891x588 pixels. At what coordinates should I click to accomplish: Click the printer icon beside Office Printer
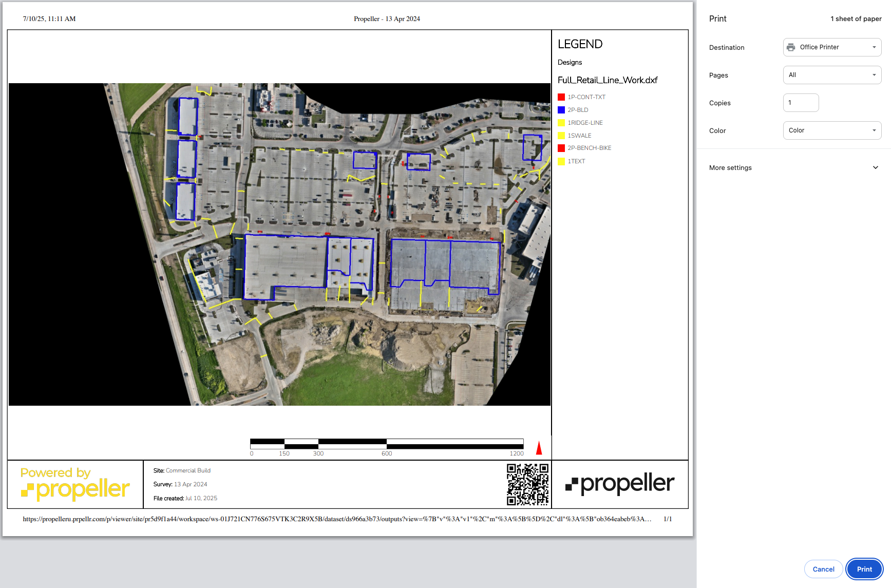tap(791, 47)
